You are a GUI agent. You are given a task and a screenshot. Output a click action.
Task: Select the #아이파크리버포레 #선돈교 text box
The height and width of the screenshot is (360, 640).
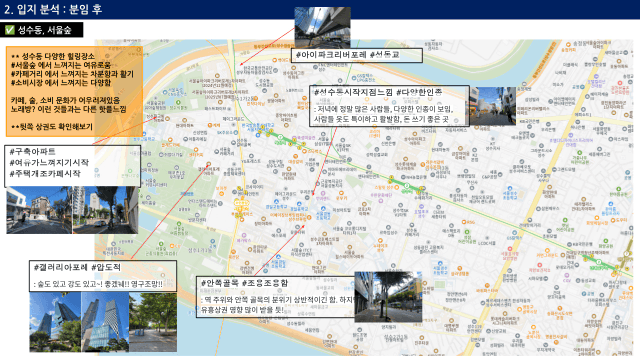pyautogui.click(x=357, y=55)
